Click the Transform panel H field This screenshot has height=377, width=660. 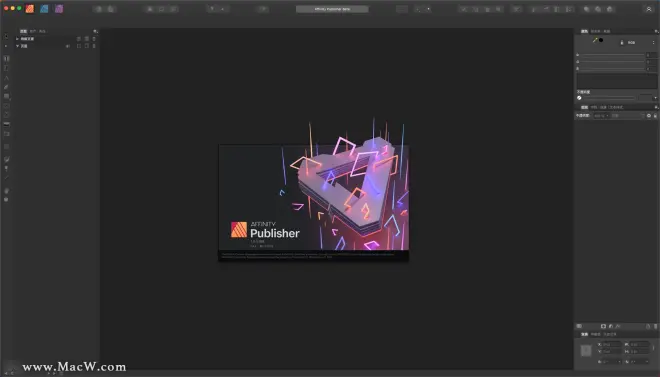point(640,351)
